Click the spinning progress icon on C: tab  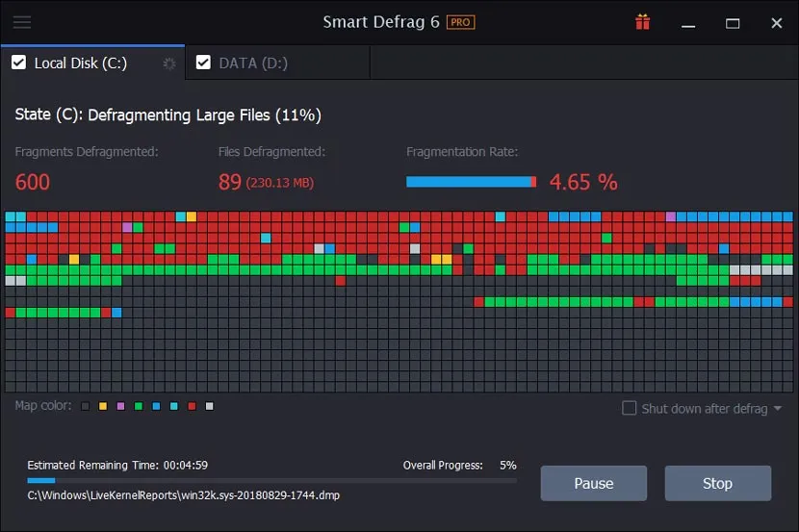coord(169,63)
